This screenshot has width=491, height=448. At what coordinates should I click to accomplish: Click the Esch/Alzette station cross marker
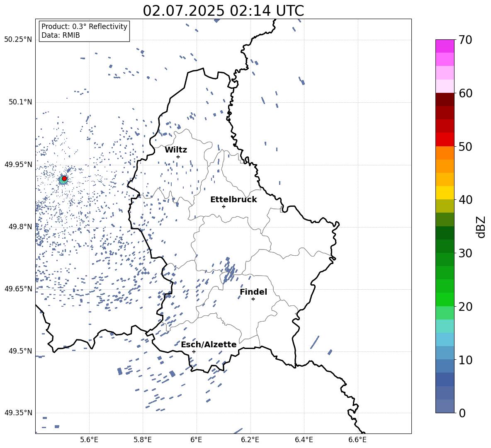tap(194, 351)
